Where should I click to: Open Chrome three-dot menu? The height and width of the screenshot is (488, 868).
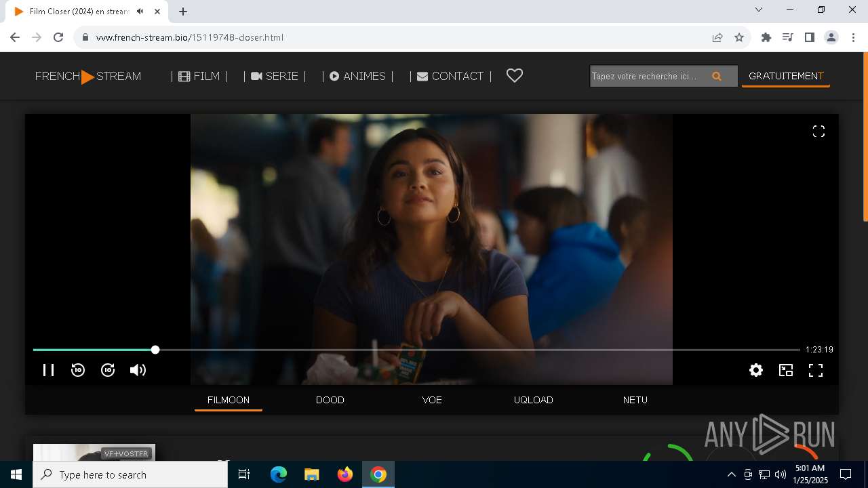click(x=853, y=37)
